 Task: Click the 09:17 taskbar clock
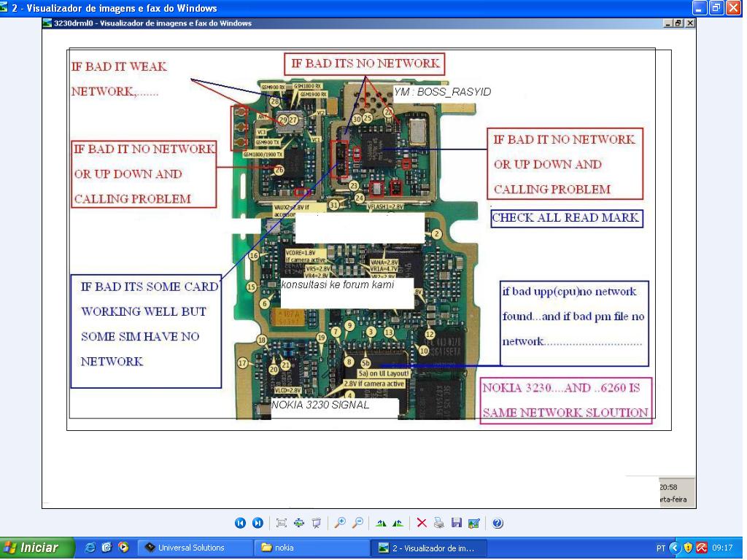pos(722,548)
